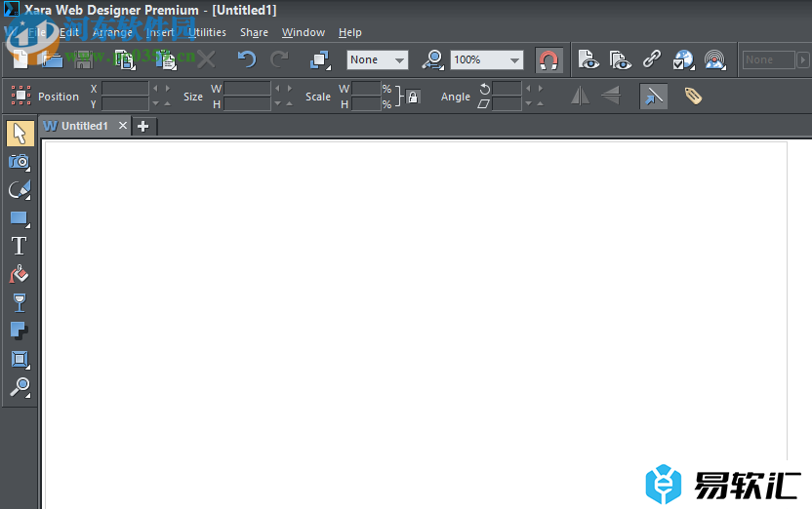Select the Selector arrow tool
This screenshot has width=812, height=509.
pyautogui.click(x=20, y=134)
